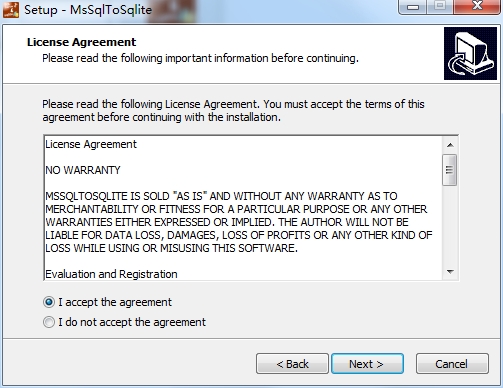Screen dimensions: 503x388
Task: Click the license text scroll-up arrow
Action: 450,145
